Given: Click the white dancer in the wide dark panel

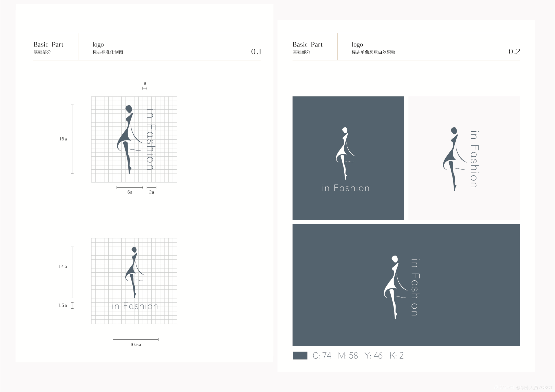Looking at the screenshot, I should [395, 287].
